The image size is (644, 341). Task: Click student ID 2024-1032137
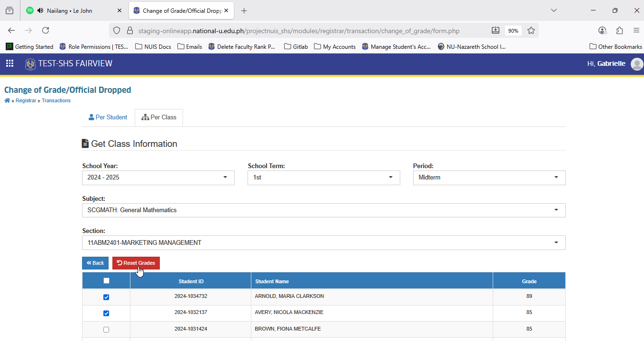pyautogui.click(x=191, y=313)
